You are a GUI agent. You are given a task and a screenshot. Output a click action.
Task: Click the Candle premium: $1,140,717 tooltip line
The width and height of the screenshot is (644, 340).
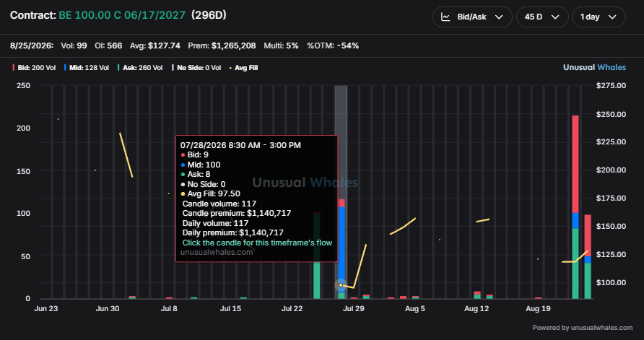click(x=237, y=213)
